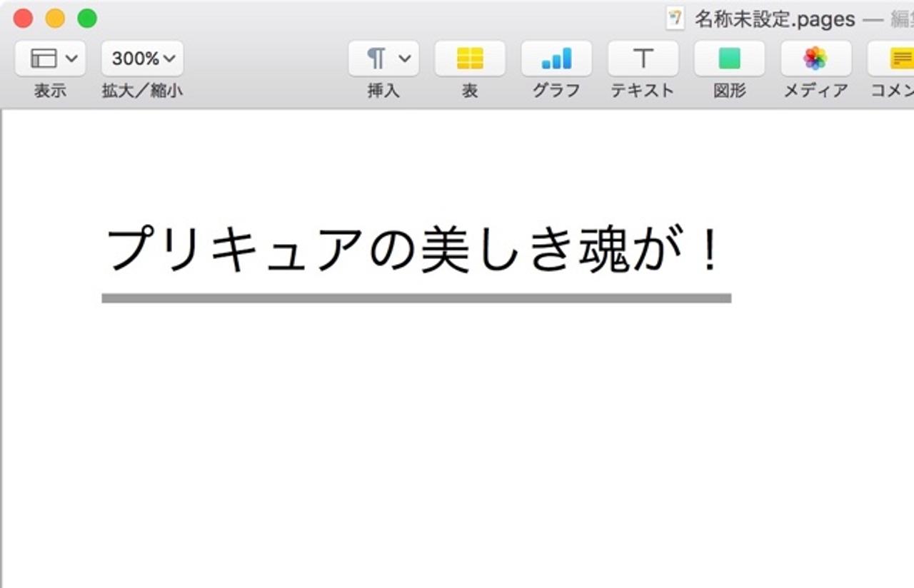Click the document icon beside 名称未設定.pages

pyautogui.click(x=674, y=19)
